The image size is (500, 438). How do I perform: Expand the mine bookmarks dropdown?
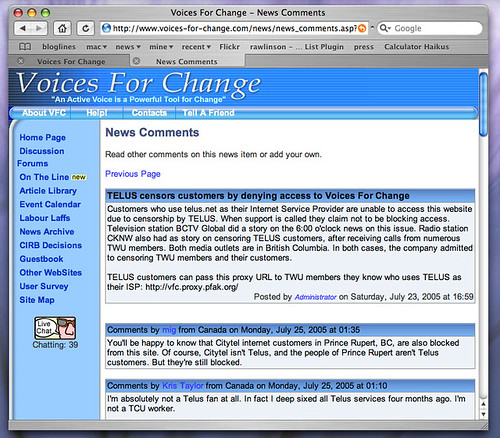161,47
